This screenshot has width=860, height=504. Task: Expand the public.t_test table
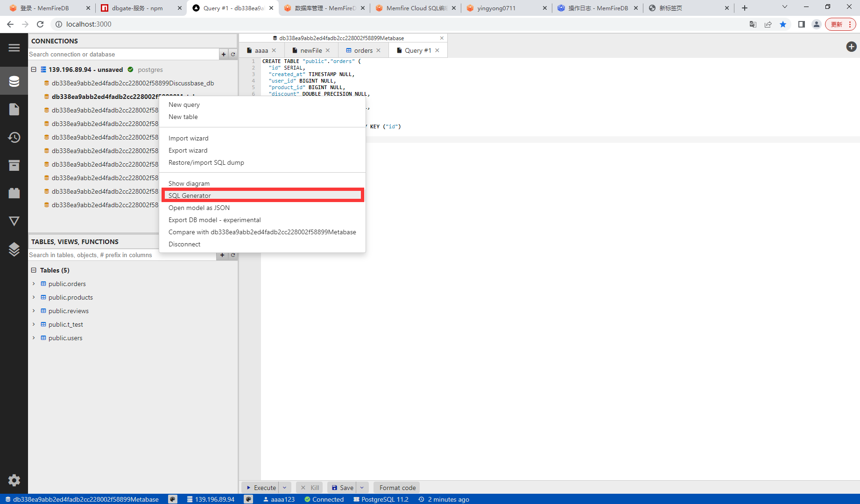point(34,324)
